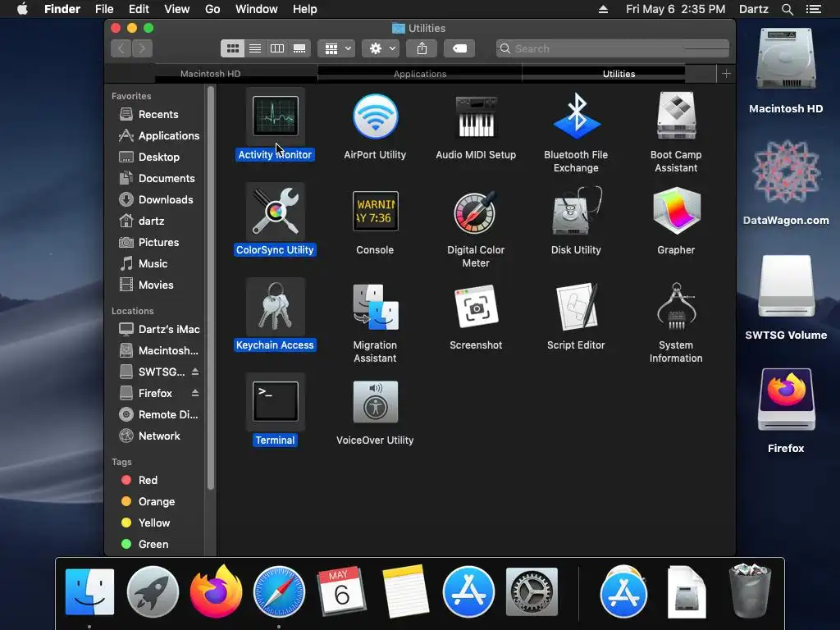Open the Go menu
Screen dimensions: 840x630
212,9
